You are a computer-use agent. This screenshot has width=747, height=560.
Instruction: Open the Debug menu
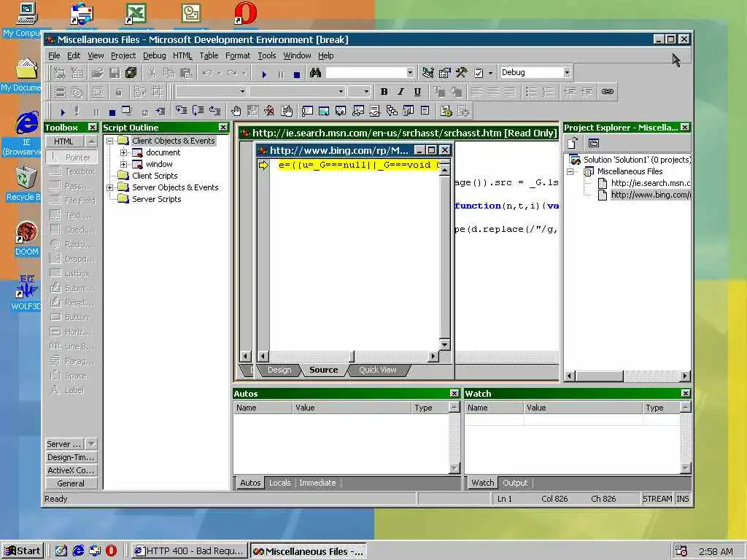click(155, 55)
